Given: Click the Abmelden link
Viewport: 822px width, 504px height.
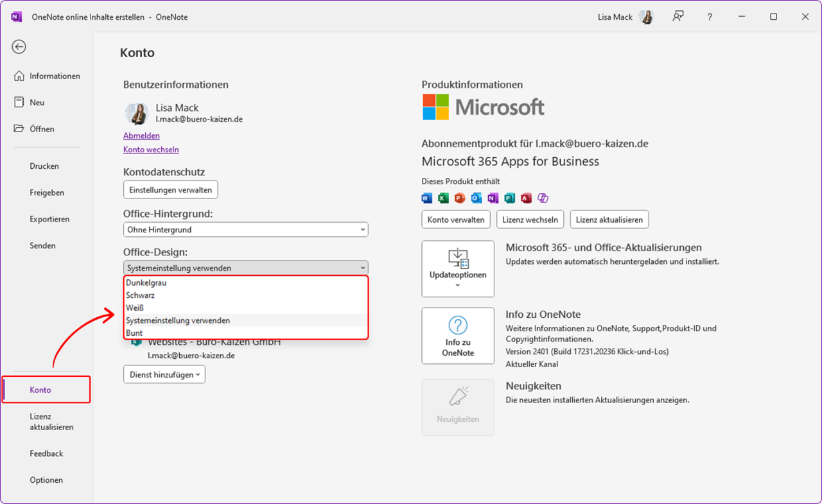Looking at the screenshot, I should point(141,135).
